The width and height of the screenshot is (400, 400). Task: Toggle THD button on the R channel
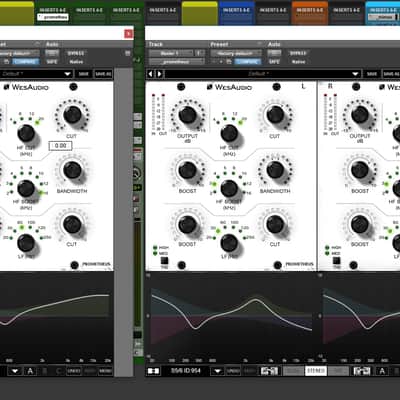(x=336, y=261)
